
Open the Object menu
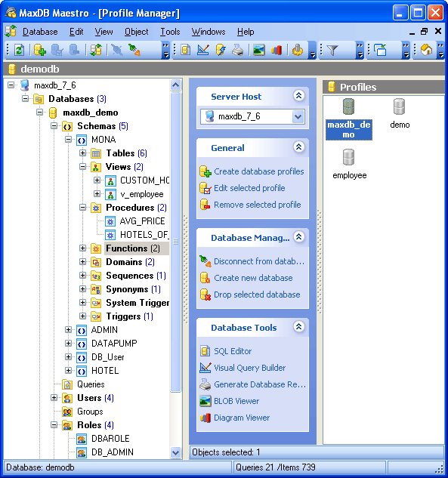point(136,32)
